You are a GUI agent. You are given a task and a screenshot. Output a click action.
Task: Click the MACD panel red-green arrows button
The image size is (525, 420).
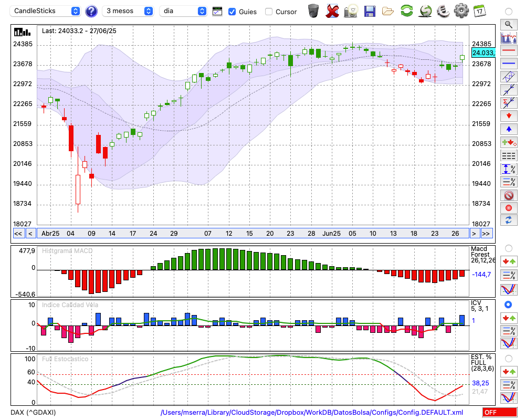pos(509,261)
